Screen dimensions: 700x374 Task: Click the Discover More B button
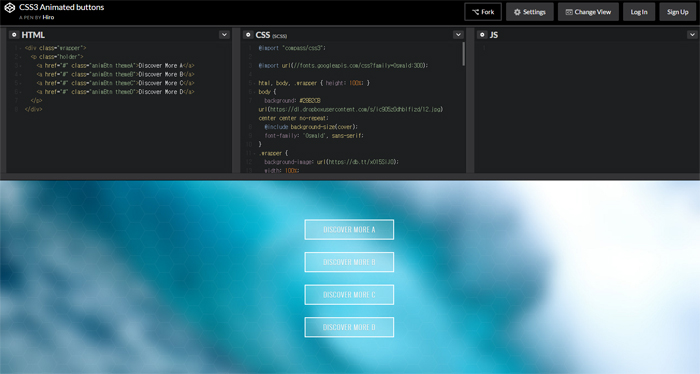(349, 262)
